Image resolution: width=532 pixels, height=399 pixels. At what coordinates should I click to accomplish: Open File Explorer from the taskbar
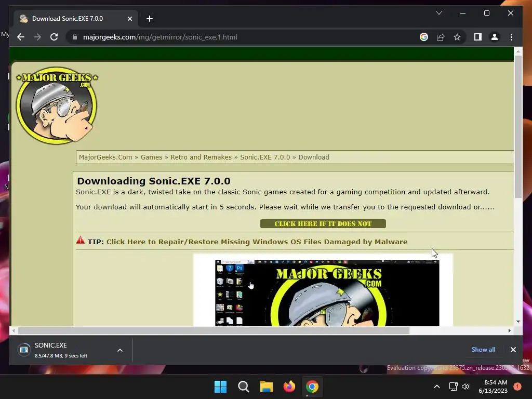coord(267,387)
